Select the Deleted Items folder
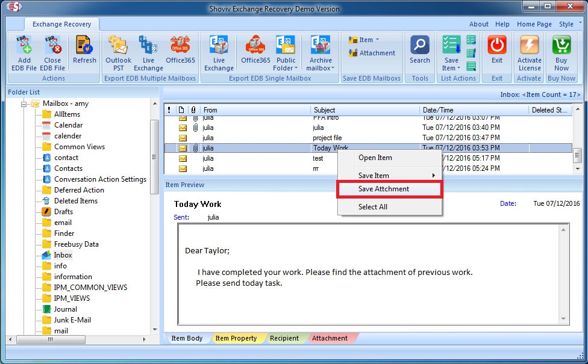Image resolution: width=588 pixels, height=364 pixels. click(75, 201)
